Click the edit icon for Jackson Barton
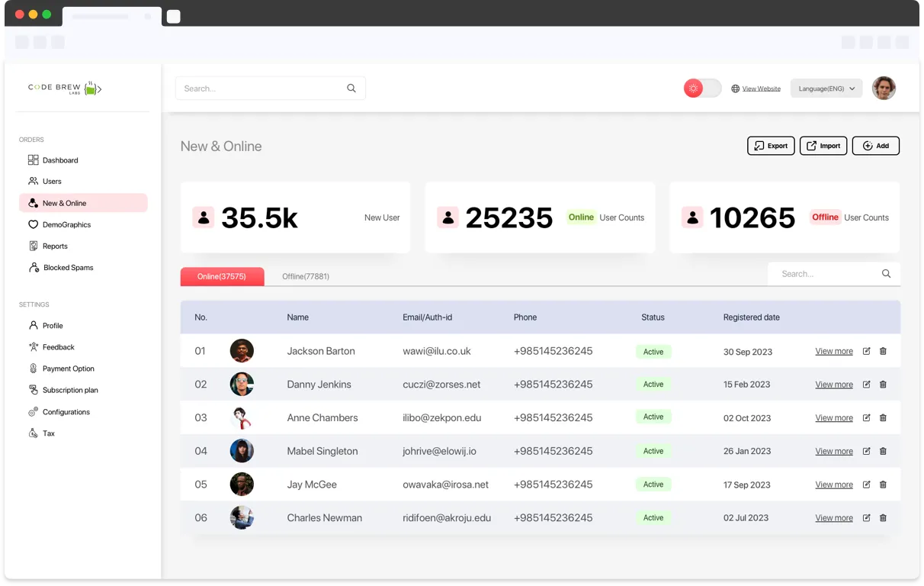The height and width of the screenshot is (586, 924). click(x=866, y=351)
